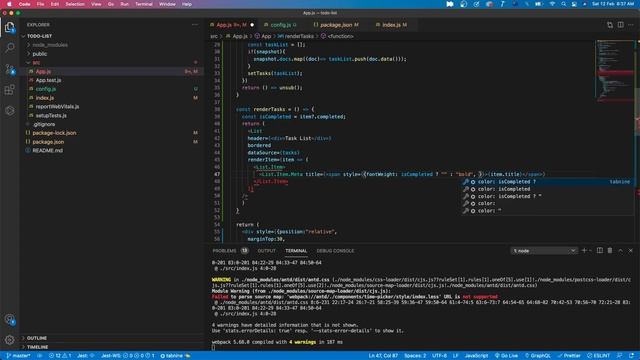Open the Extensions view in activity bar

point(9,90)
